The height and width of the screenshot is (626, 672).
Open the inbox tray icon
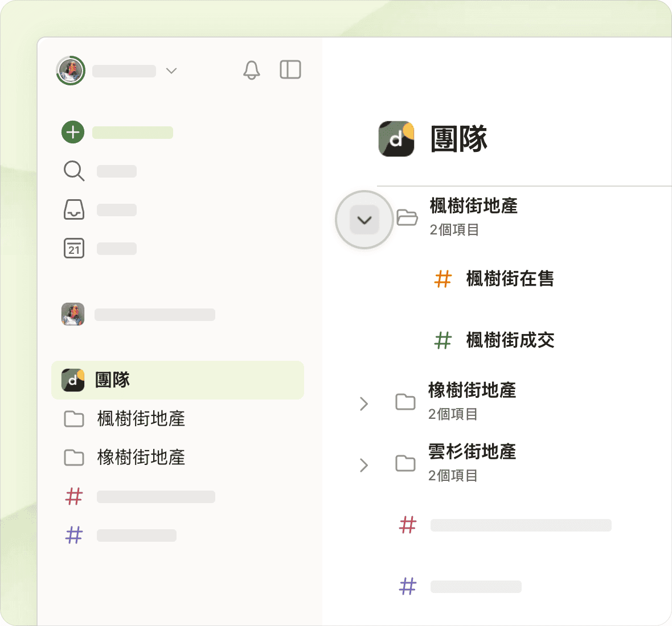73,209
